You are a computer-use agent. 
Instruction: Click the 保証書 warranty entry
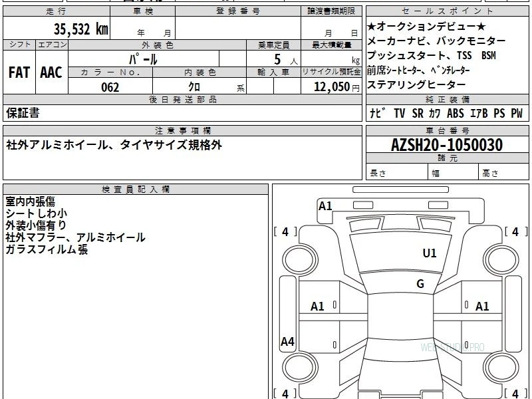coord(23,113)
